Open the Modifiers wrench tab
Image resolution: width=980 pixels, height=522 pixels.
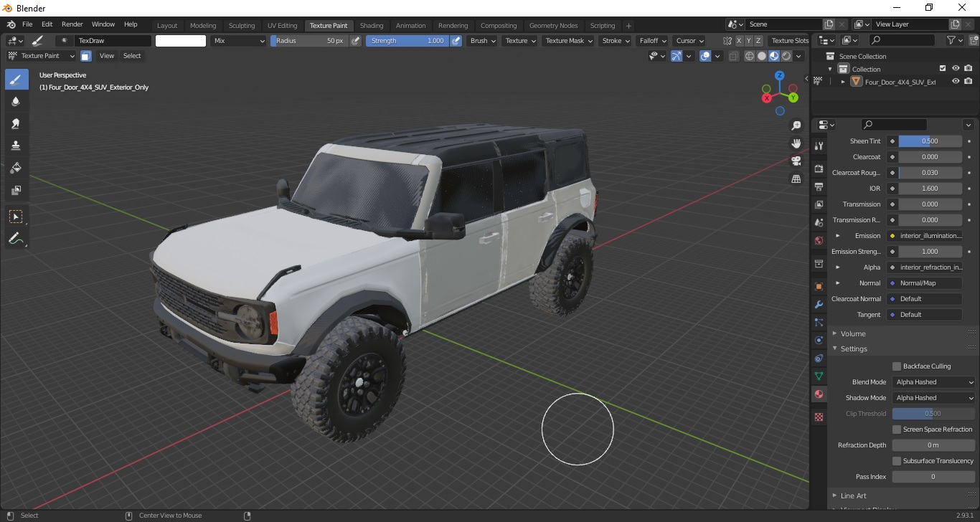(x=819, y=305)
